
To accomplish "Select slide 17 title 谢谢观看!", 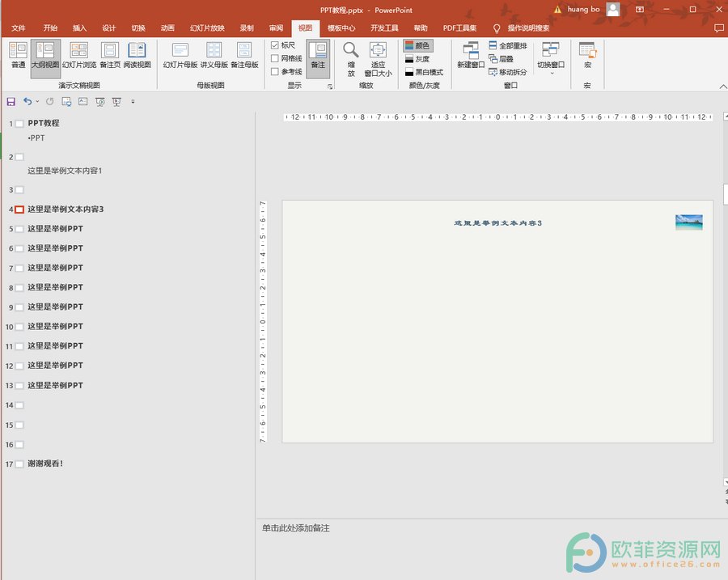I will pos(45,464).
